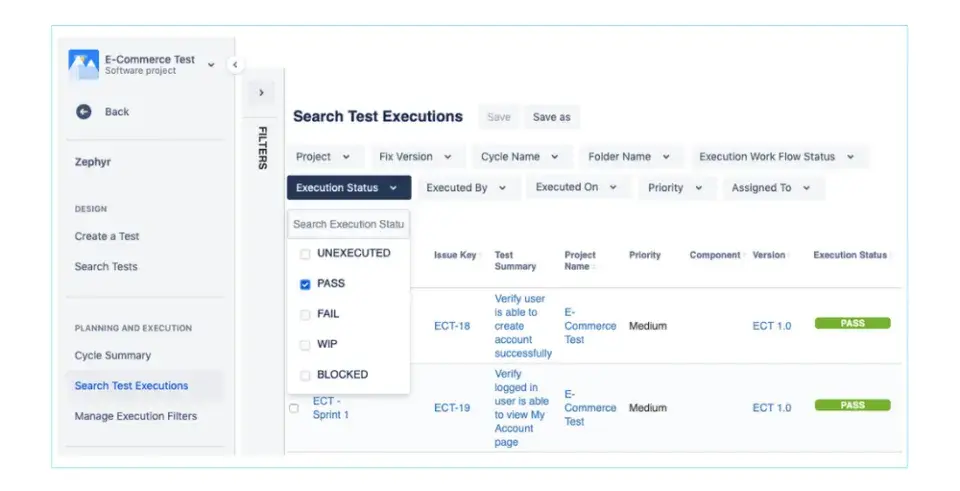The height and width of the screenshot is (491, 960).
Task: Expand the filters panel arrow button
Action: [x=261, y=92]
